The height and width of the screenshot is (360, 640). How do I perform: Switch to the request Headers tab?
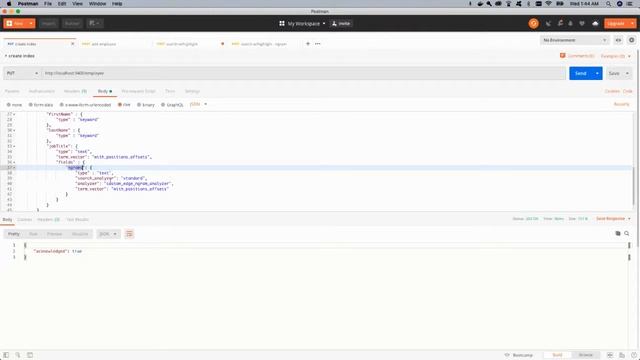[x=76, y=91]
